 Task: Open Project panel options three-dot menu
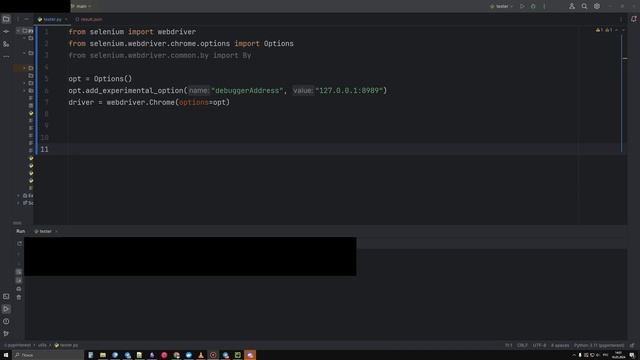click(18, 19)
